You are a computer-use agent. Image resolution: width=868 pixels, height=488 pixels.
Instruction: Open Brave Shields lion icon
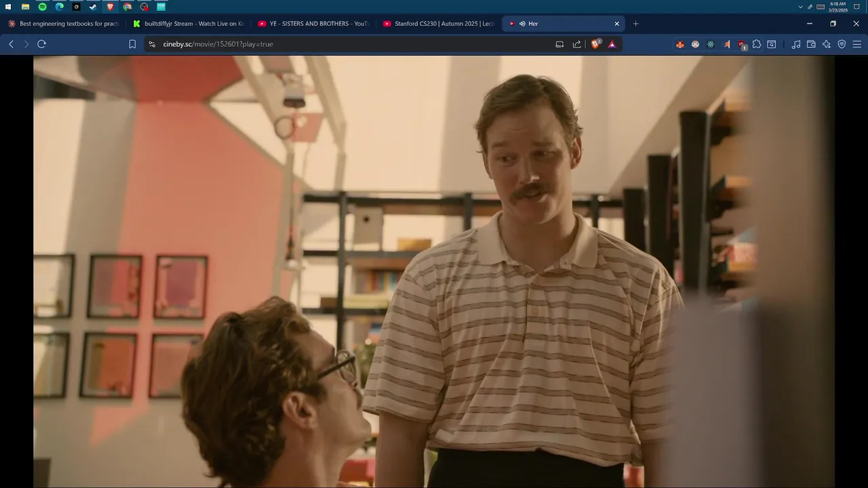(596, 44)
